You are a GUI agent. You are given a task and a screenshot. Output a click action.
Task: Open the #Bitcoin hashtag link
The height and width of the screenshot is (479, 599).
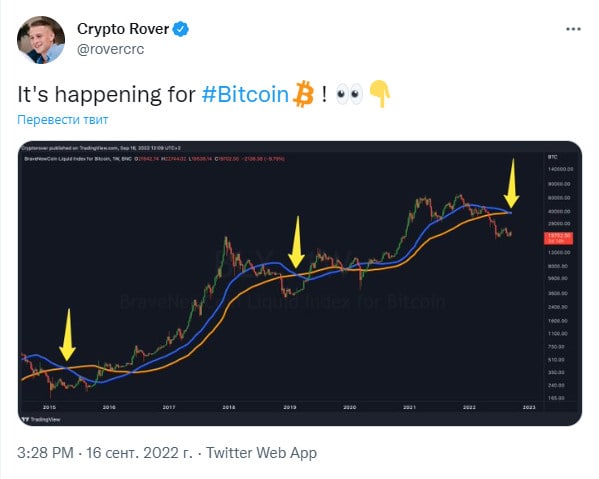pos(245,94)
